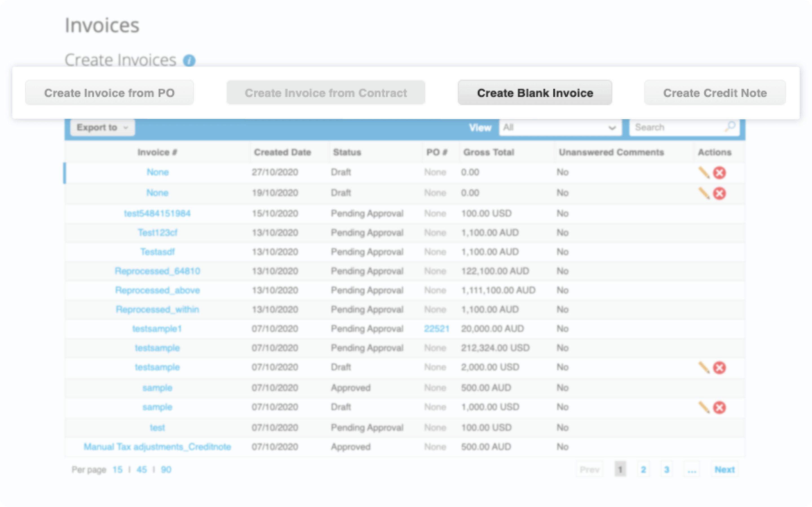Screen dimensions: 812x507
Task: Click the Create Blank Invoice button
Action: click(535, 93)
